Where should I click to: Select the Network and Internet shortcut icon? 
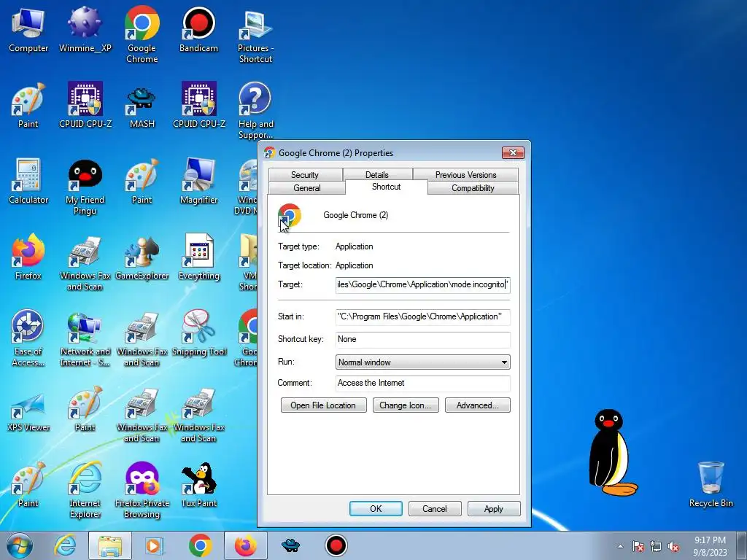point(85,338)
